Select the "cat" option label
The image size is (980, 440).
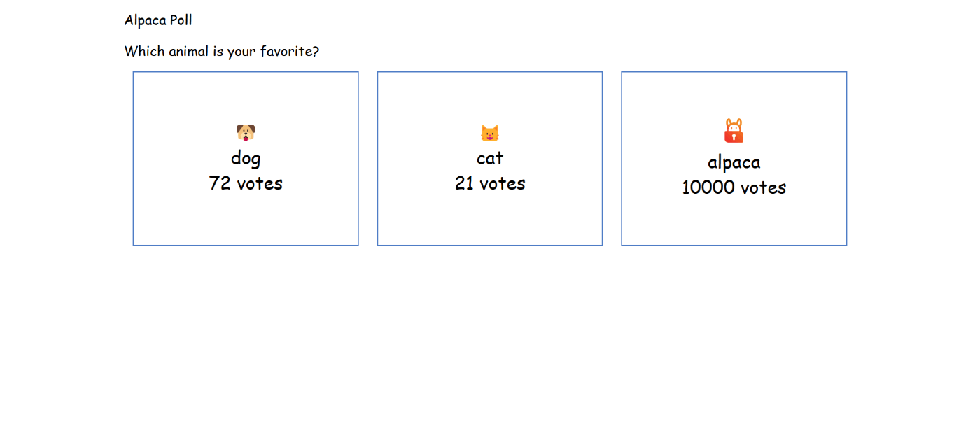pos(490,158)
